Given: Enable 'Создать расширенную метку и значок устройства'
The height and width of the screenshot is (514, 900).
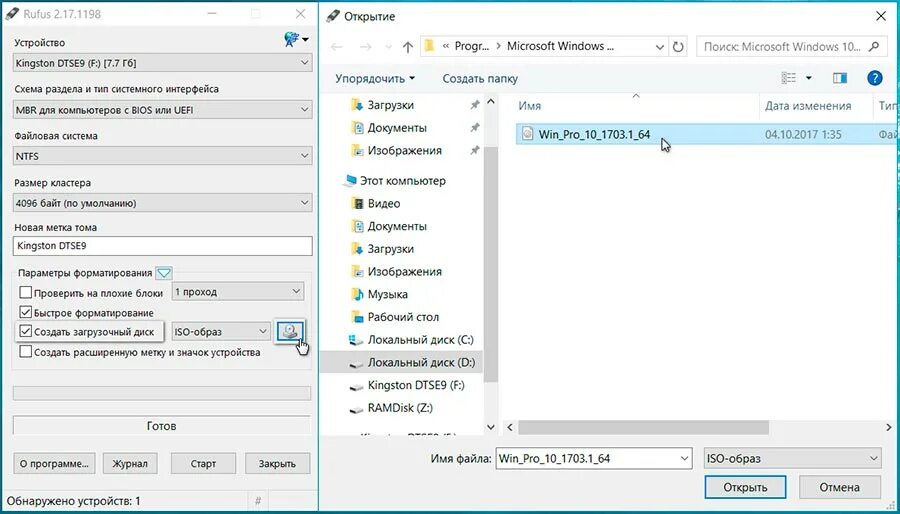Looking at the screenshot, I should [x=25, y=352].
